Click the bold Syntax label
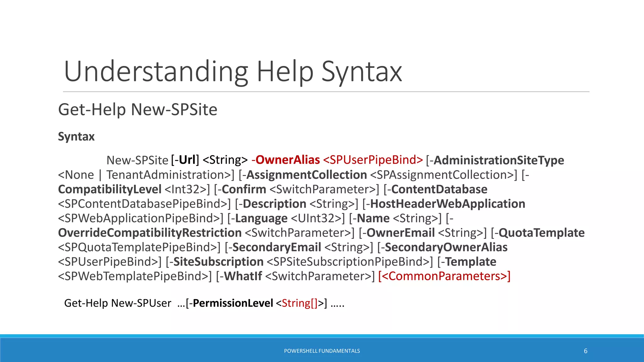644x362 pixels. (x=76, y=137)
